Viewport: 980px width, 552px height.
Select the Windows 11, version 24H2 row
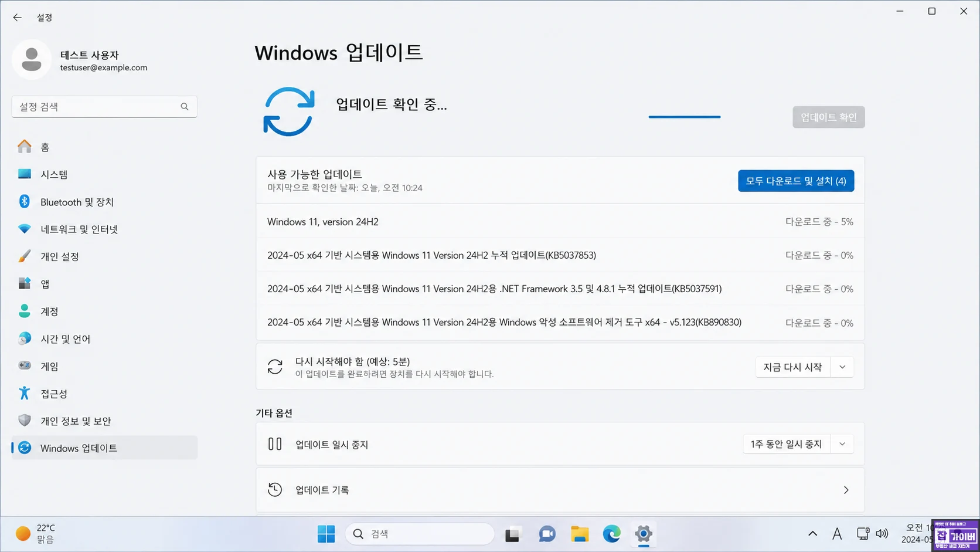point(560,222)
